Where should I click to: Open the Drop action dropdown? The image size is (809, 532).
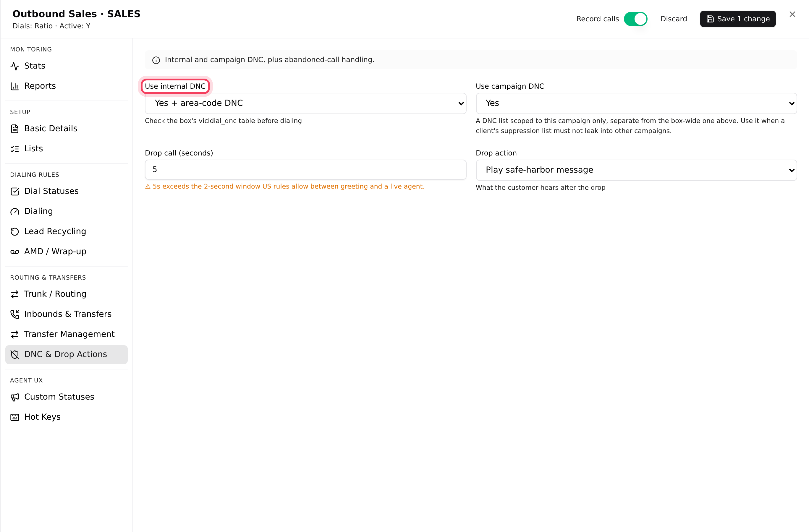pos(636,170)
